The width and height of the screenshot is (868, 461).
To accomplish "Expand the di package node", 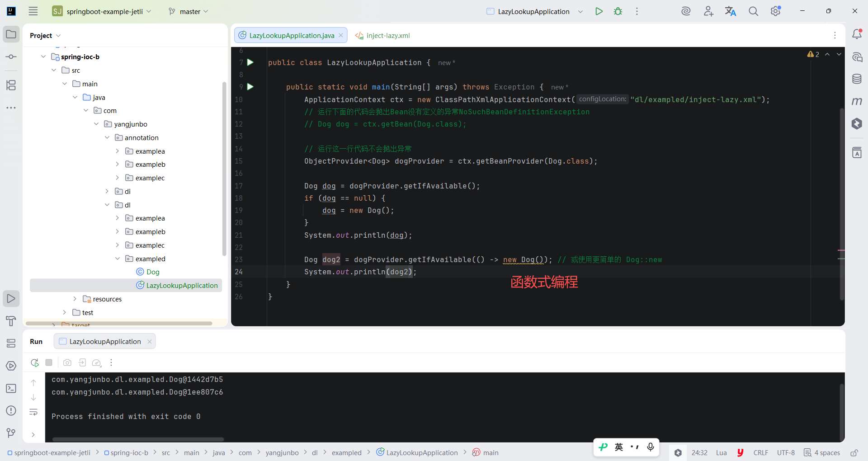I will coord(107,192).
